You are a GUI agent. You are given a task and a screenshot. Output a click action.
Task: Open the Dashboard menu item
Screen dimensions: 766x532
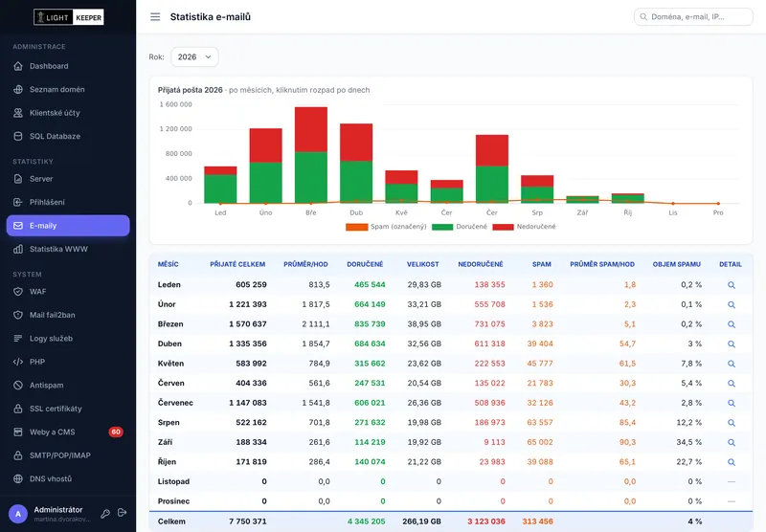[x=68, y=66]
